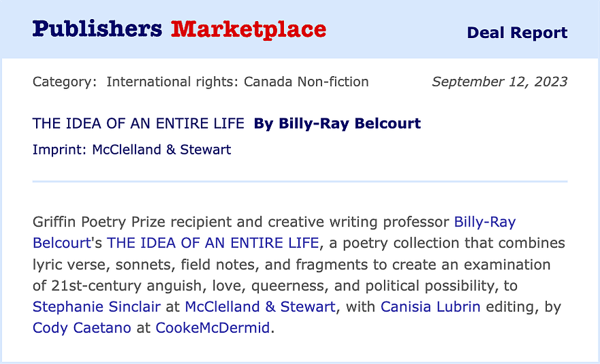Click the By Billy-Ray Belcourt byline
The height and width of the screenshot is (364, 600).
(x=337, y=124)
